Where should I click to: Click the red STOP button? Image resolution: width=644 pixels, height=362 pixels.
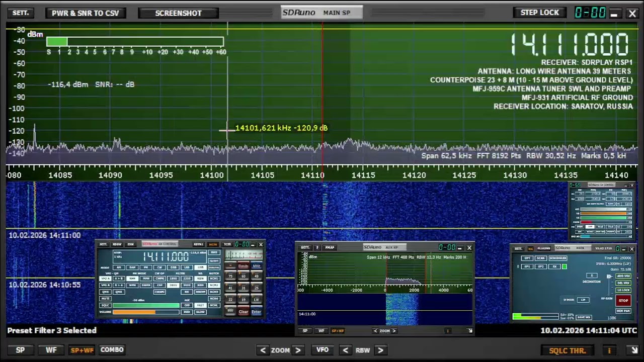623,301
